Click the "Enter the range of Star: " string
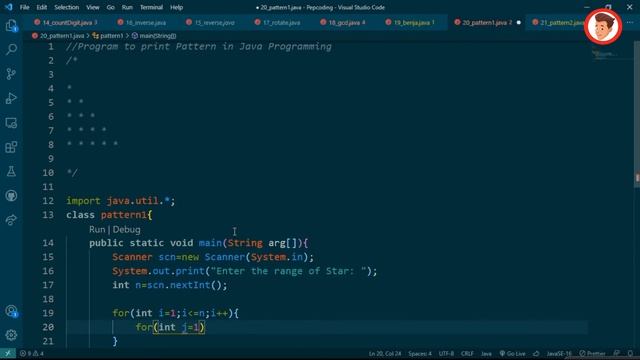 point(288,271)
